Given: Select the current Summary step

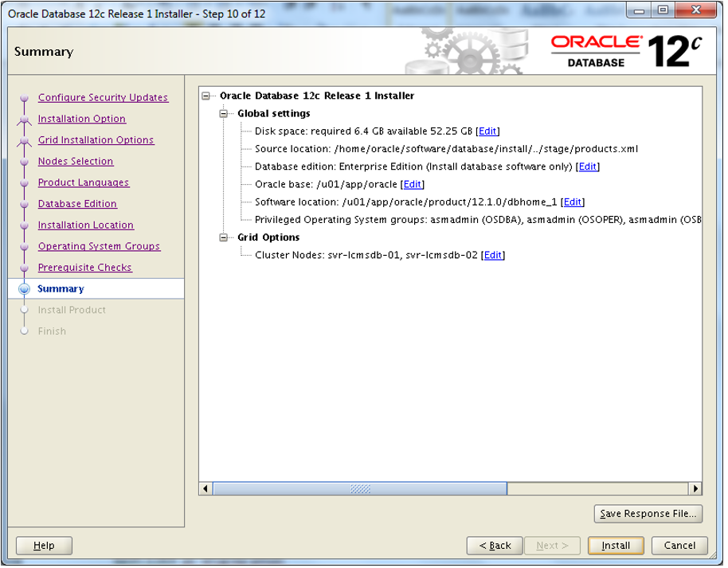Looking at the screenshot, I should coord(61,289).
